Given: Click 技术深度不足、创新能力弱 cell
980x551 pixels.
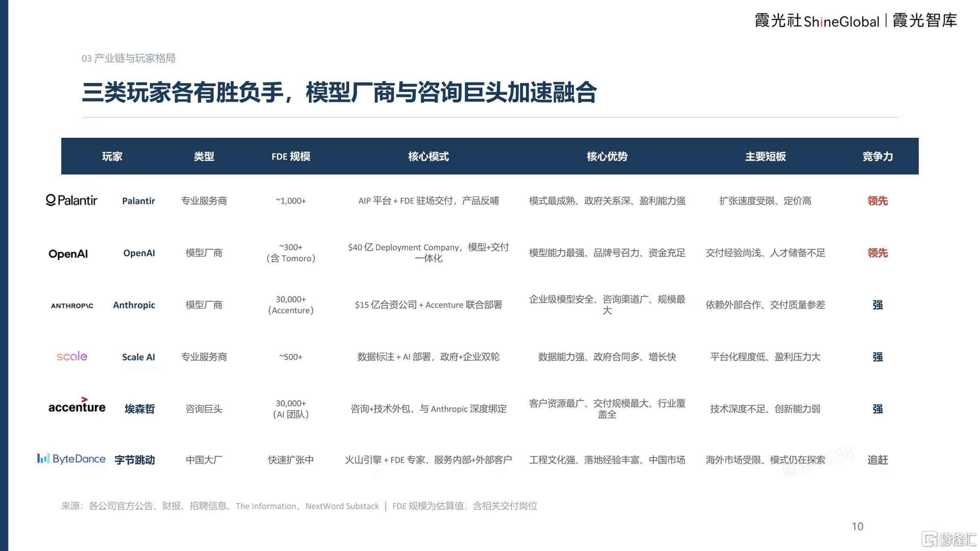Looking at the screenshot, I should tap(765, 409).
